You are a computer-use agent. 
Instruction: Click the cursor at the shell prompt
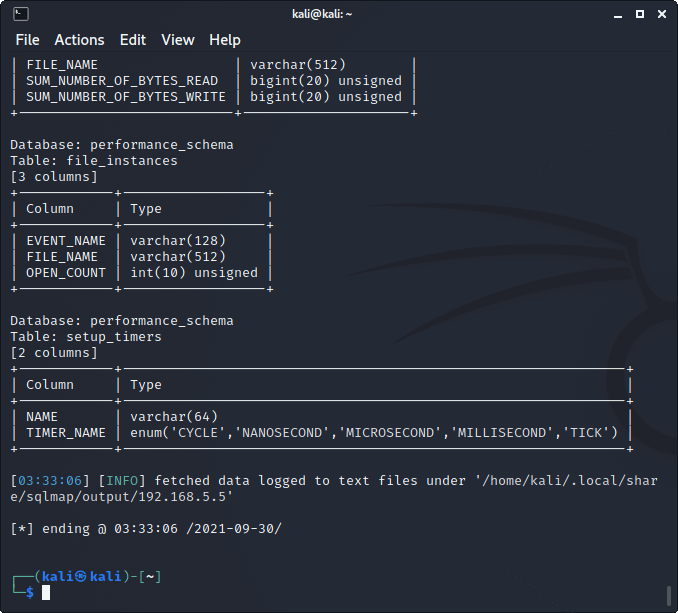pos(46,592)
